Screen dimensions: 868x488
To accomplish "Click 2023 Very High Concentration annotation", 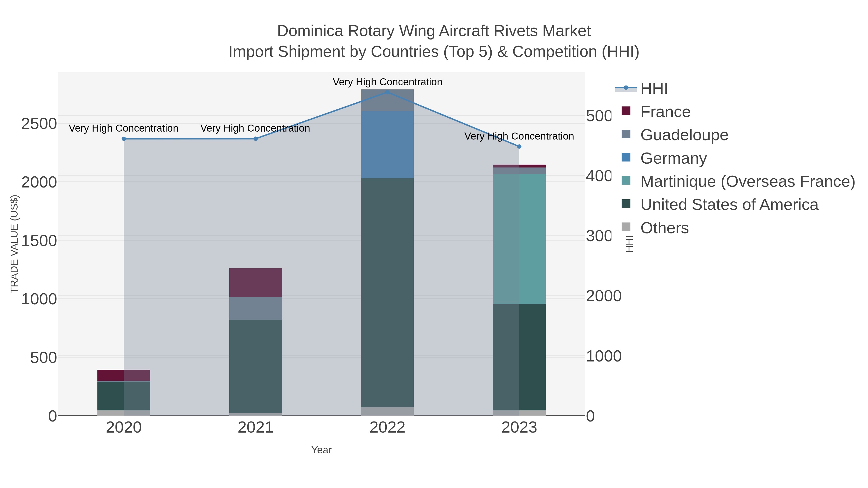I will (519, 136).
